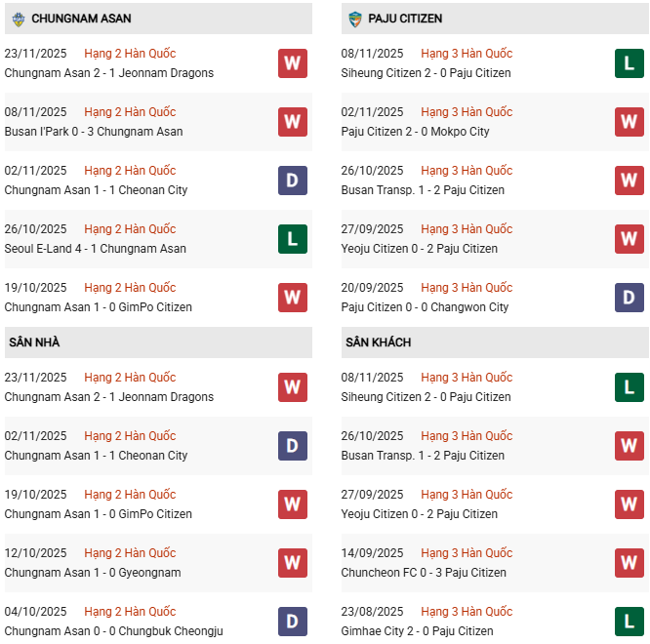Open the PAJU CITIZEN section header
This screenshot has height=644, width=650.
pos(407,19)
